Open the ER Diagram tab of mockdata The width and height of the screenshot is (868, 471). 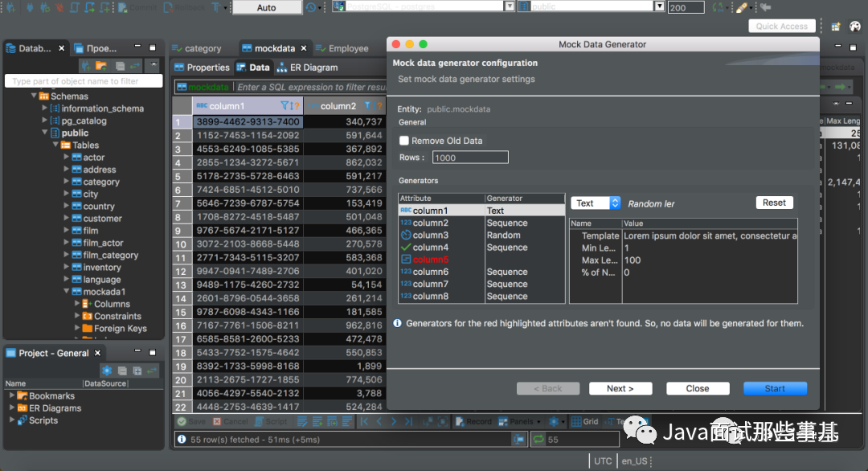tap(307, 68)
